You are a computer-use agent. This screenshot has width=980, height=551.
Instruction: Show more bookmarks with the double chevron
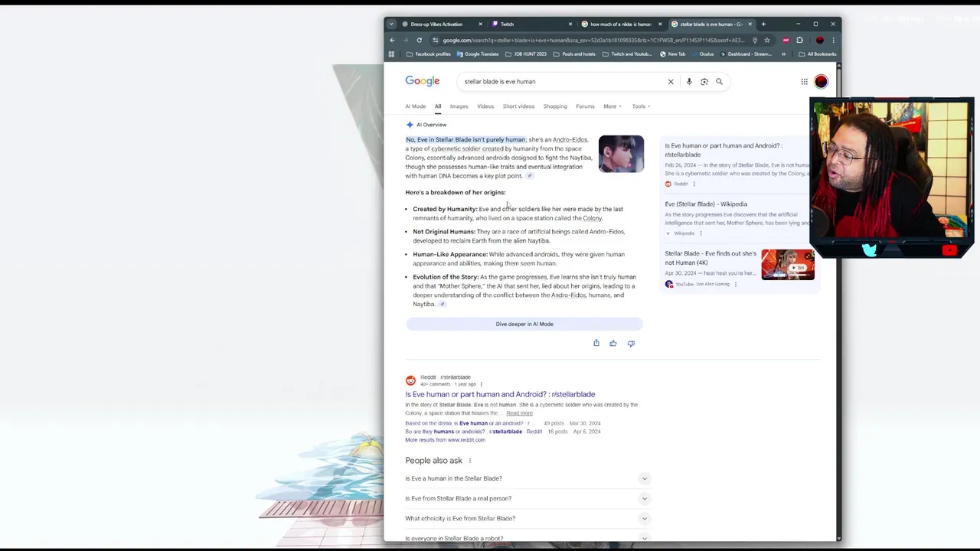pos(783,54)
